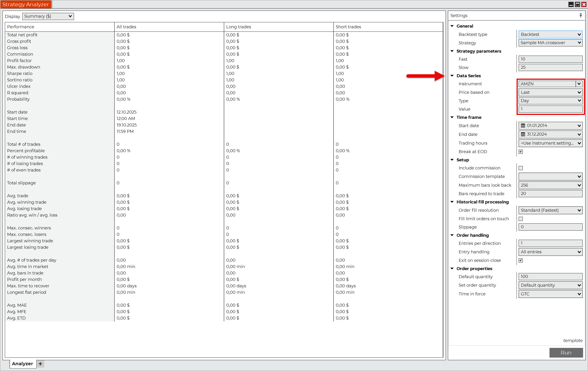Open the End date calendar picker

pos(523,134)
